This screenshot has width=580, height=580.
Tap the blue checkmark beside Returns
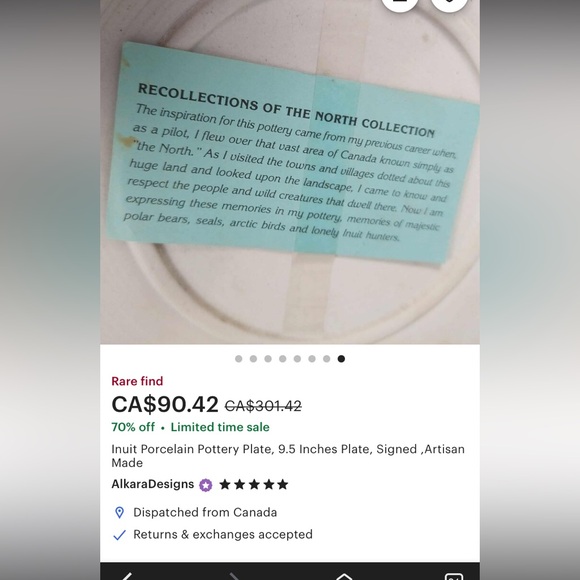119,535
